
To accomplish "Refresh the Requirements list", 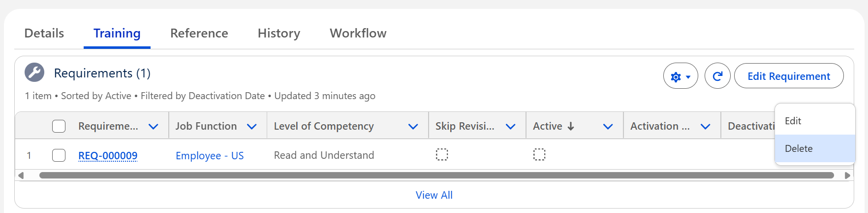I will click(717, 76).
